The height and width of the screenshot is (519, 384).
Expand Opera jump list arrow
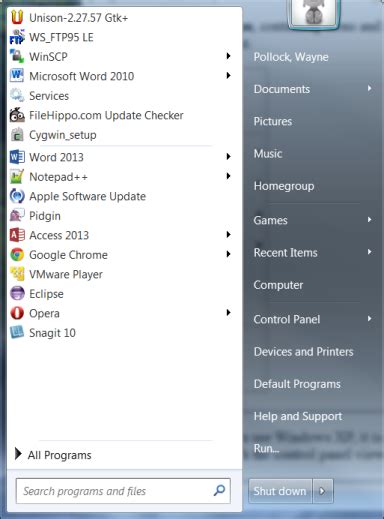pyautogui.click(x=228, y=313)
